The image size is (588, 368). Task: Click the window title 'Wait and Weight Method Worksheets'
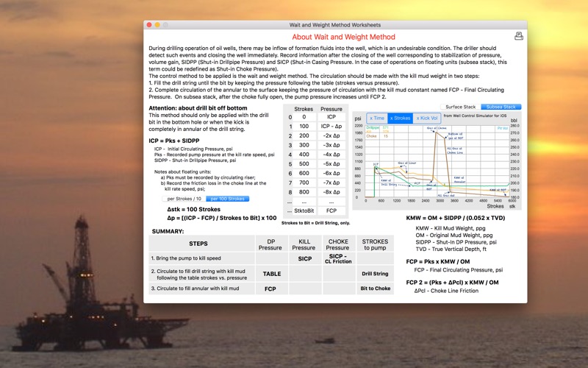coord(335,25)
